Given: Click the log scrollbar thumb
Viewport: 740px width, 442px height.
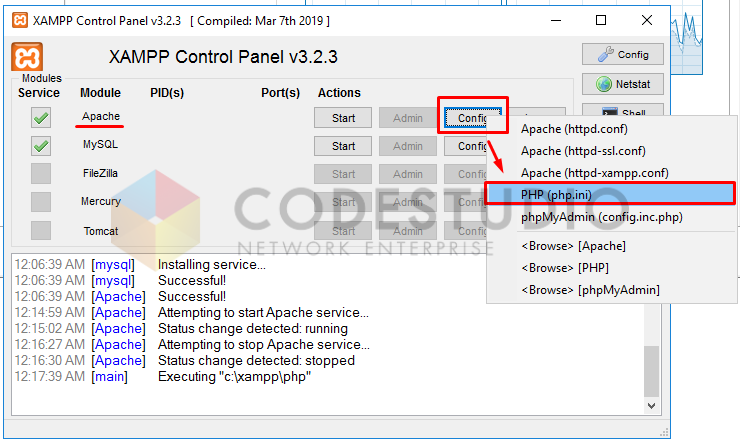Looking at the screenshot, I should click(651, 371).
